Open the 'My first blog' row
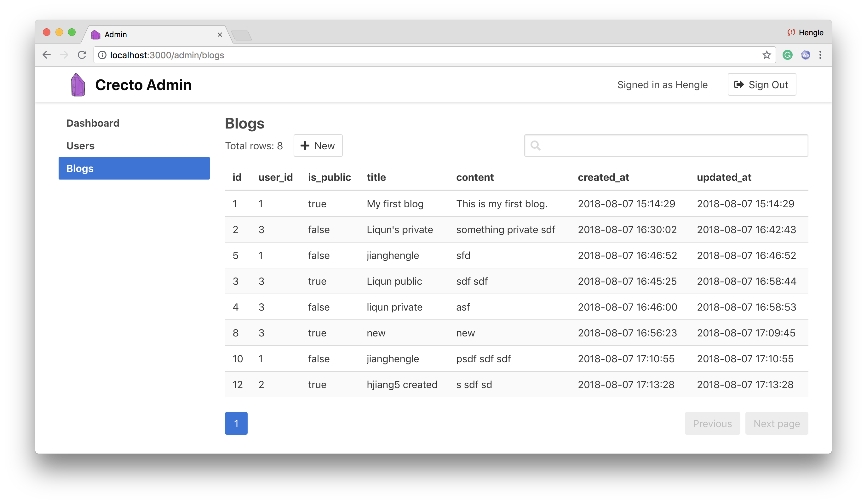Viewport: 867px width, 504px height. tap(395, 204)
